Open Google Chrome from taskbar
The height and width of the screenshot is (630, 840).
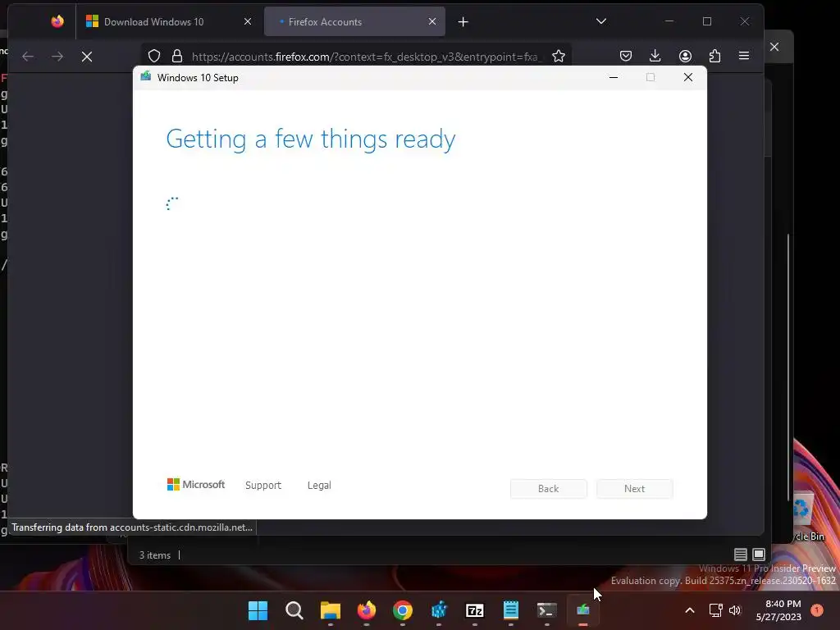pos(403,610)
